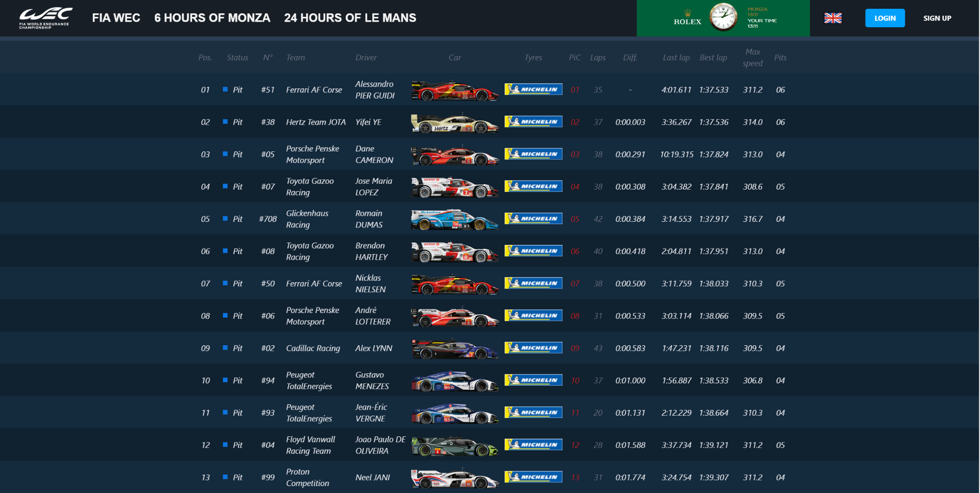Click the Rolex clock widget
The width and height of the screenshot is (980, 493).
coord(723,18)
